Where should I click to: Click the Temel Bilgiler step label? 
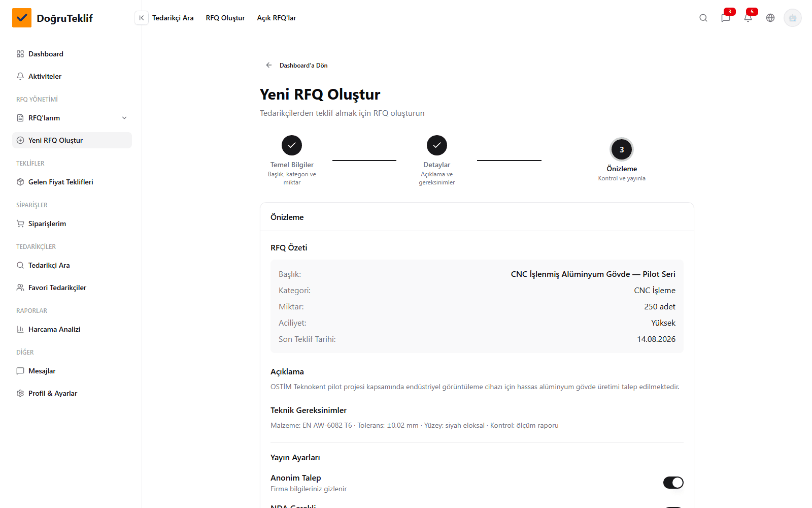click(292, 165)
